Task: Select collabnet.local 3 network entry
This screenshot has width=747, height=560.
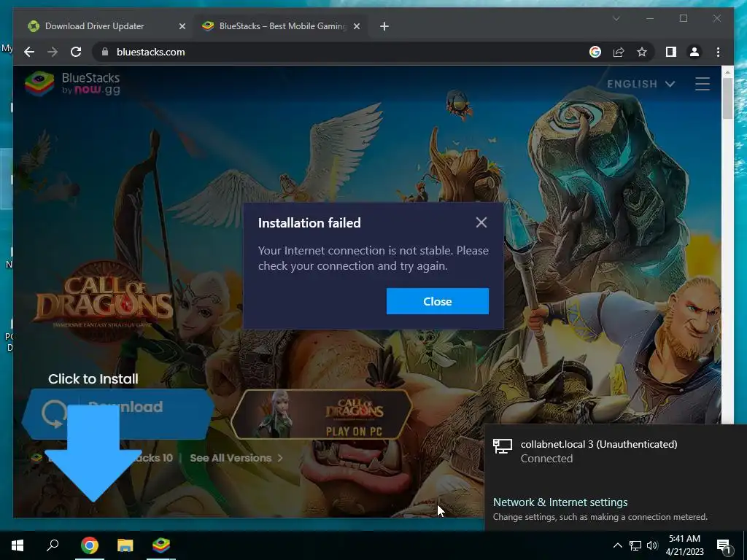Action: click(x=616, y=451)
